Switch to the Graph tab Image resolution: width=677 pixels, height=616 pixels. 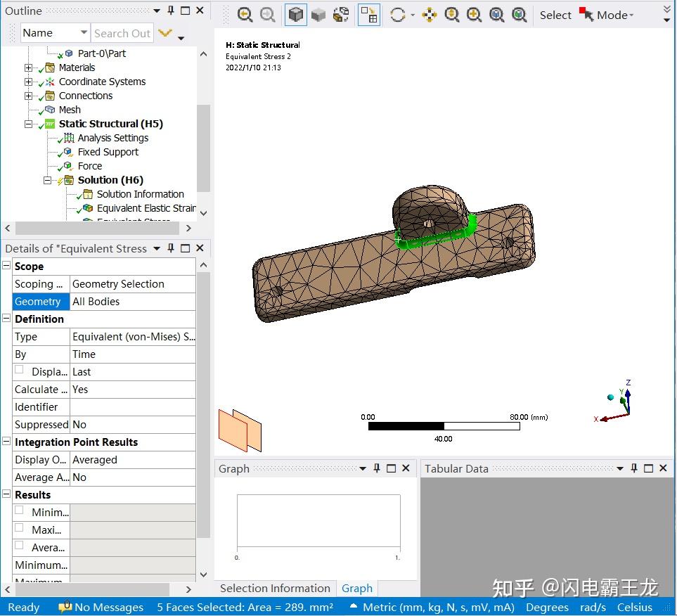356,589
